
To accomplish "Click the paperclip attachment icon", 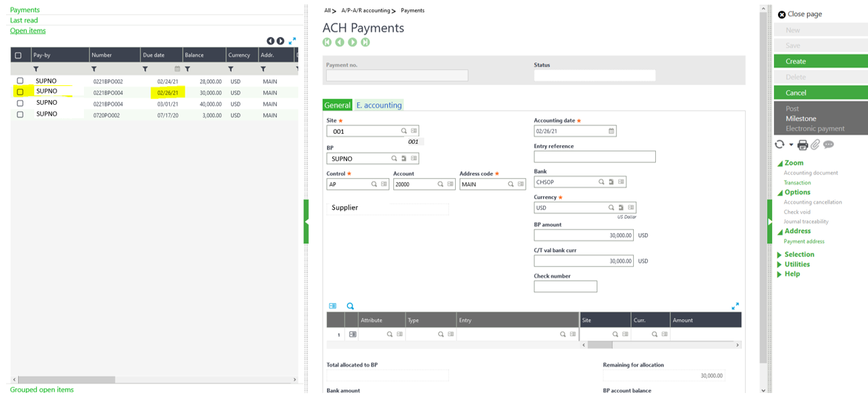I will pos(815,145).
